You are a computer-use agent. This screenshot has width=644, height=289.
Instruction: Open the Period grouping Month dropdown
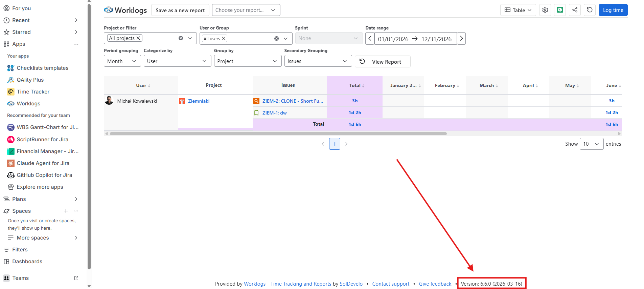(x=122, y=61)
